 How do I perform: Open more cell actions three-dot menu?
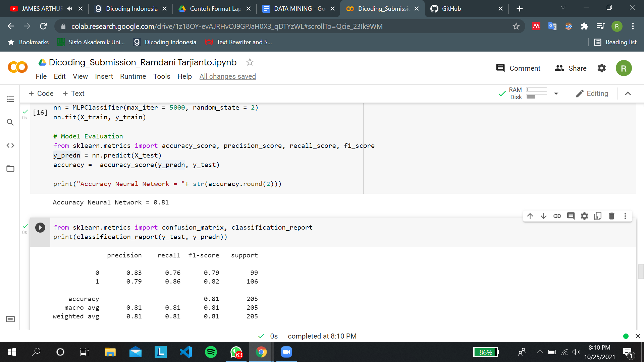pyautogui.click(x=625, y=216)
